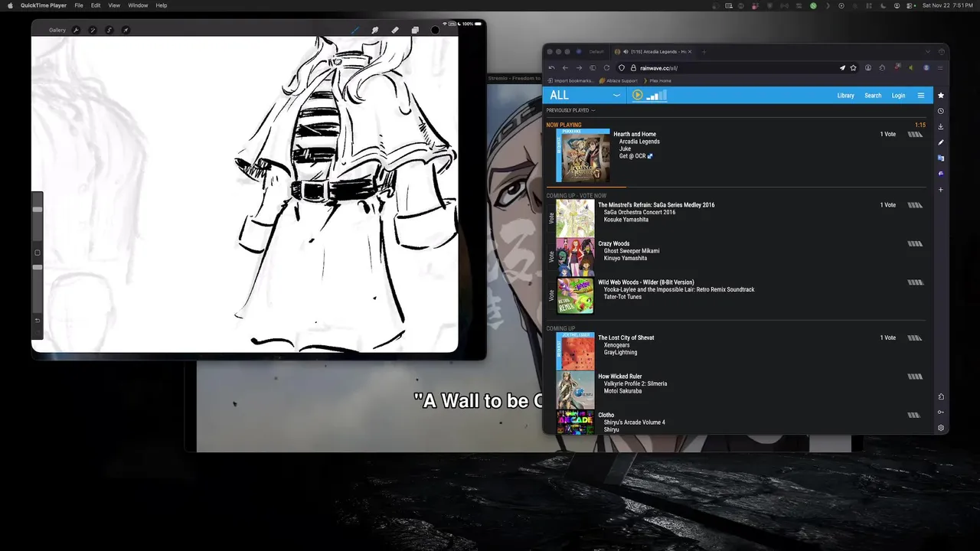
Task: Open Procreate Gallery
Action: 57,30
